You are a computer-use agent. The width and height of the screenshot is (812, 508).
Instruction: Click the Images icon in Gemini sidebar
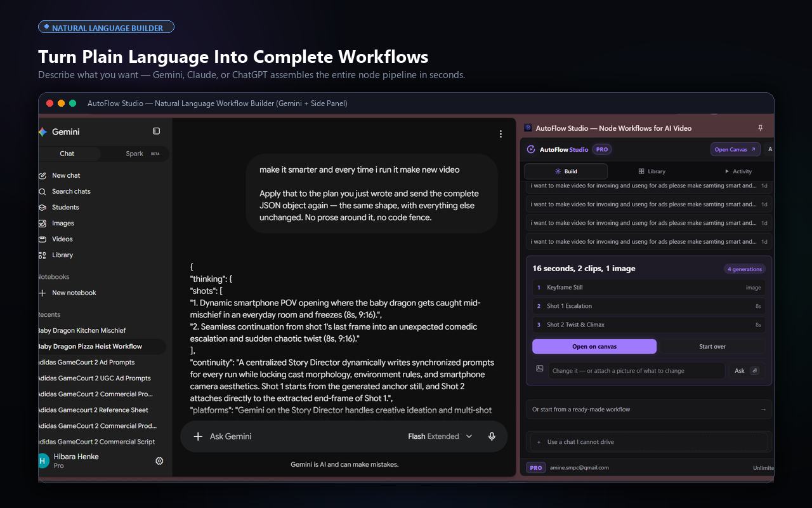point(43,223)
